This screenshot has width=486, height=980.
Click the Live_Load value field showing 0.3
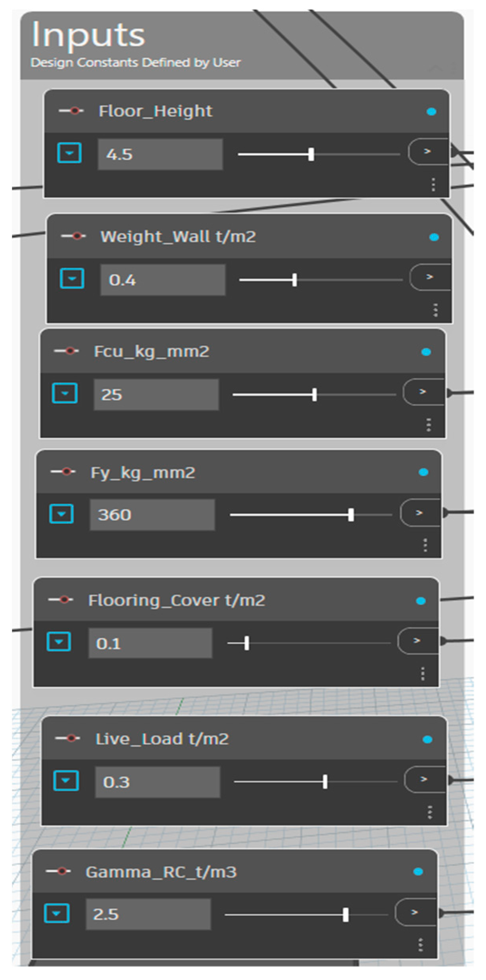[x=157, y=782]
